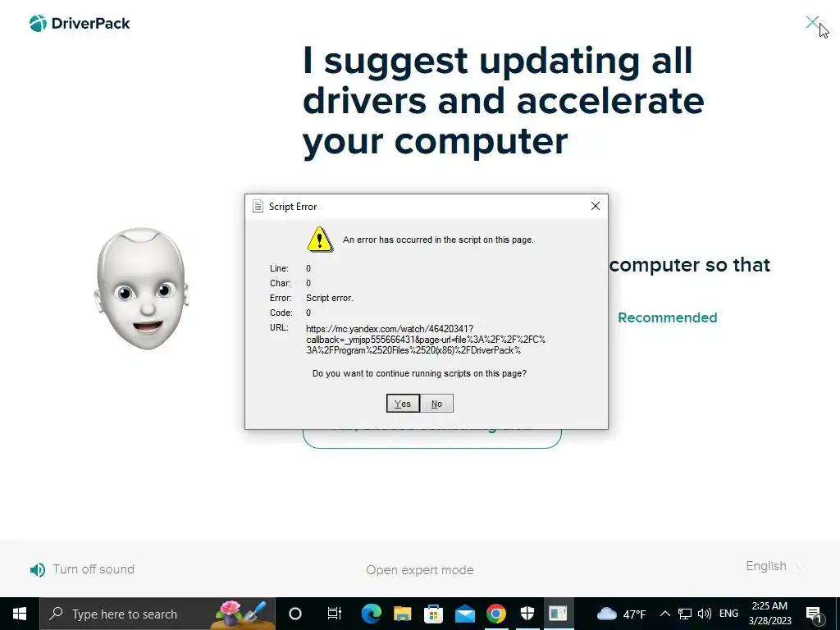Click the Script Error title document icon

pos(258,206)
